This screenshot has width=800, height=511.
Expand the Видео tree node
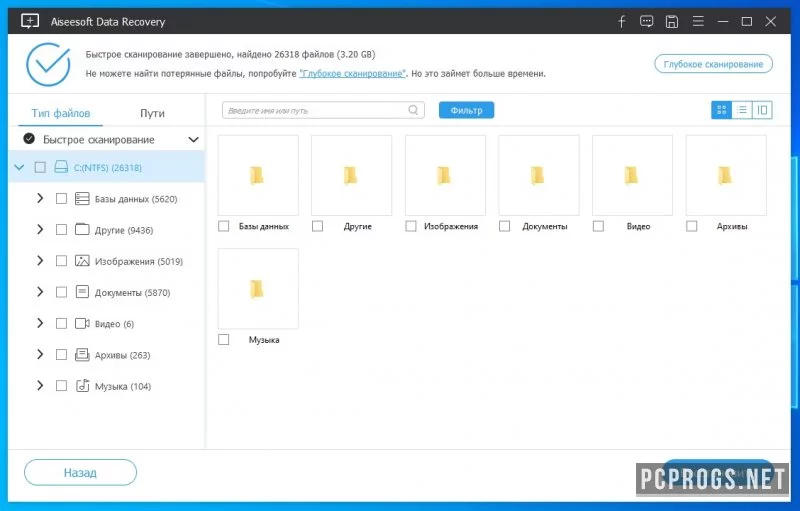tap(40, 323)
